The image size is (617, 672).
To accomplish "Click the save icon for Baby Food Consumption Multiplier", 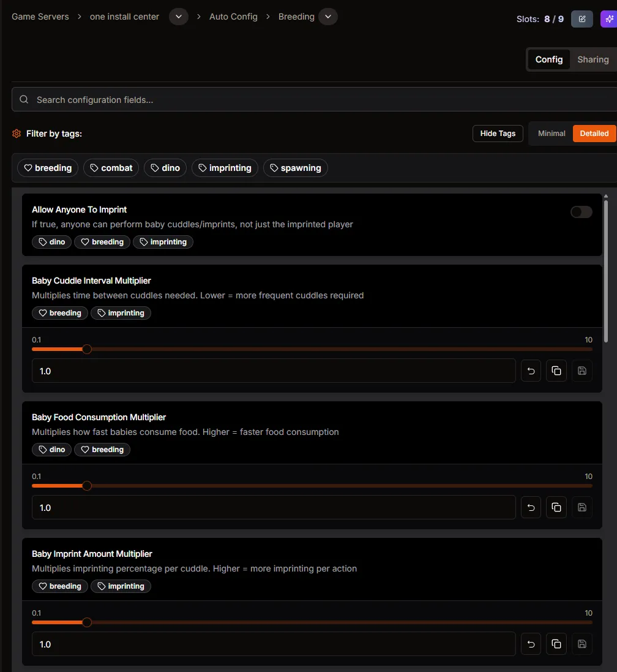I will (581, 507).
